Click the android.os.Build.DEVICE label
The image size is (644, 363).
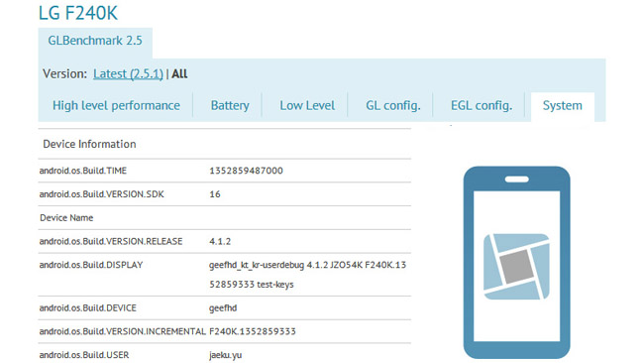(x=88, y=307)
